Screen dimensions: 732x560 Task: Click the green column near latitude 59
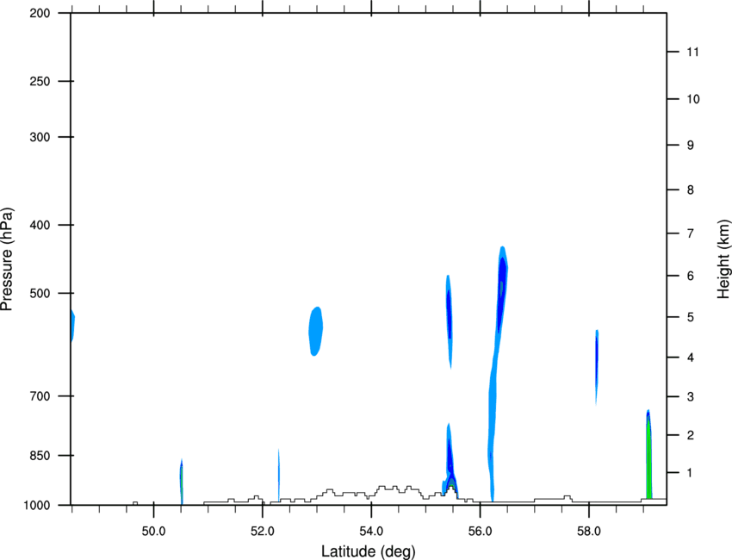point(648,456)
